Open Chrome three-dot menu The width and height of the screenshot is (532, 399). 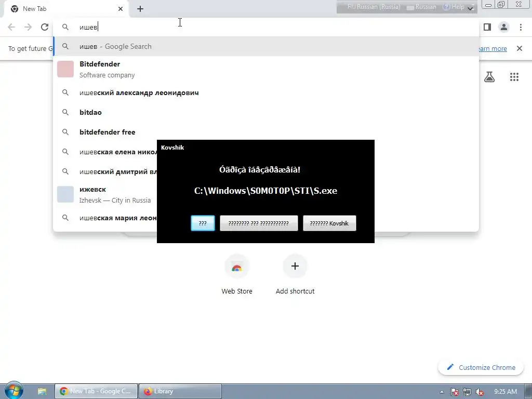coord(521,27)
